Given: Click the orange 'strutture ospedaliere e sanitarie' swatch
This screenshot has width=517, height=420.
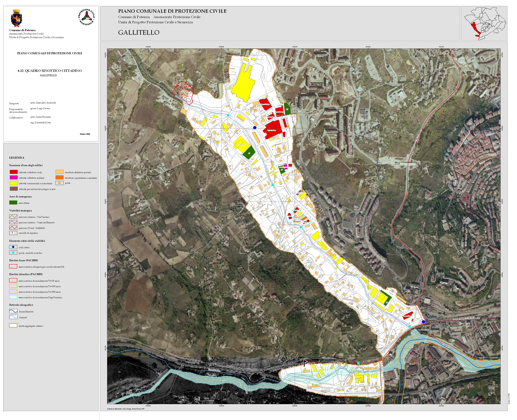Looking at the screenshot, I should (x=59, y=178).
